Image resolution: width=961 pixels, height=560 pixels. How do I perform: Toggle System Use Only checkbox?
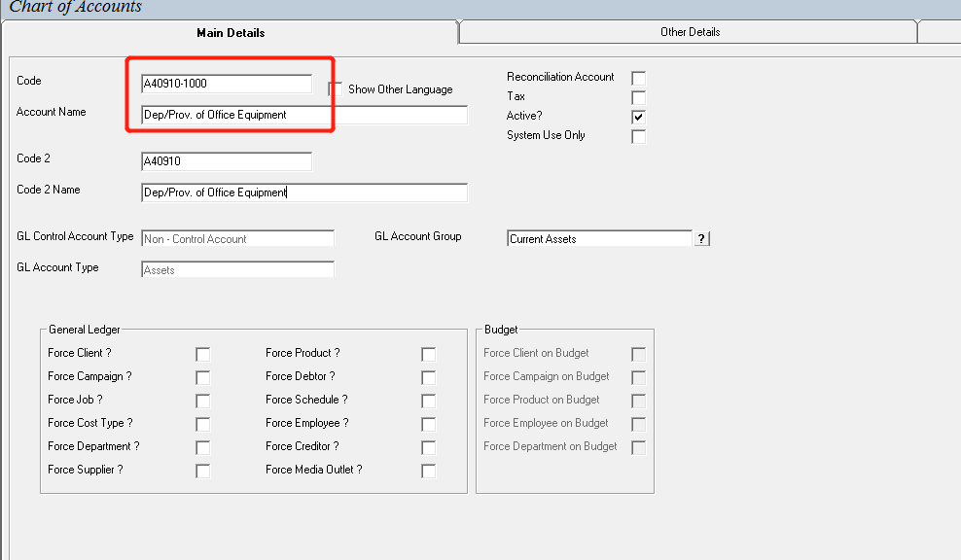coord(639,137)
